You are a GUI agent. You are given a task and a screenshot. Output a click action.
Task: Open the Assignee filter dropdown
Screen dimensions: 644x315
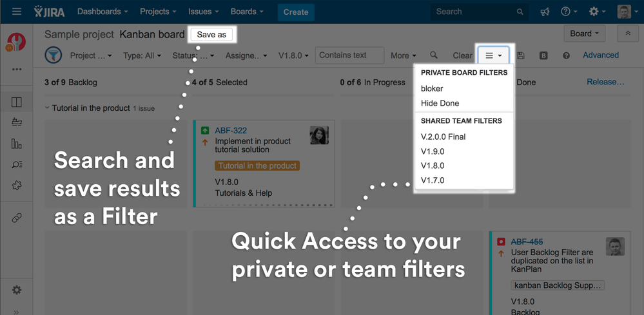pos(246,55)
